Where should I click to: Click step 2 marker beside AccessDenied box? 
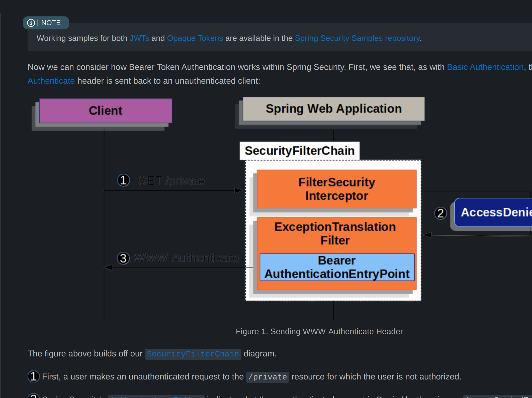coord(440,213)
